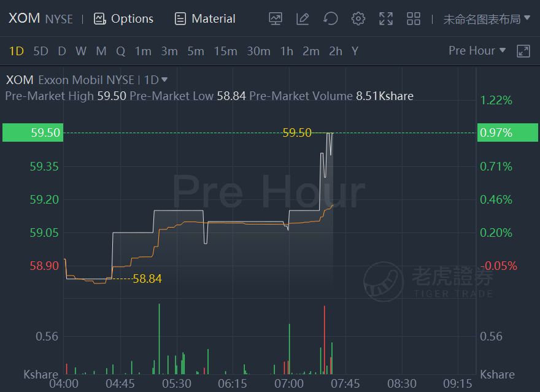Choose the 5m interval
The width and height of the screenshot is (540, 392).
coord(196,52)
